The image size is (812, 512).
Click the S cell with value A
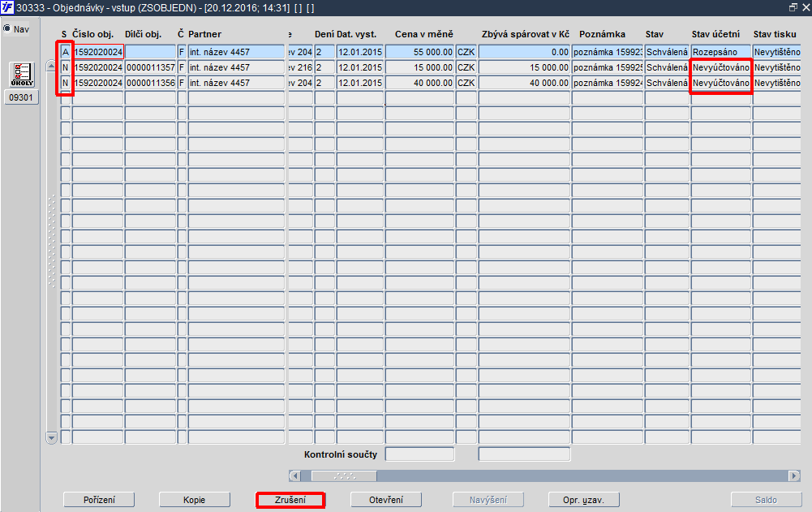[65, 52]
